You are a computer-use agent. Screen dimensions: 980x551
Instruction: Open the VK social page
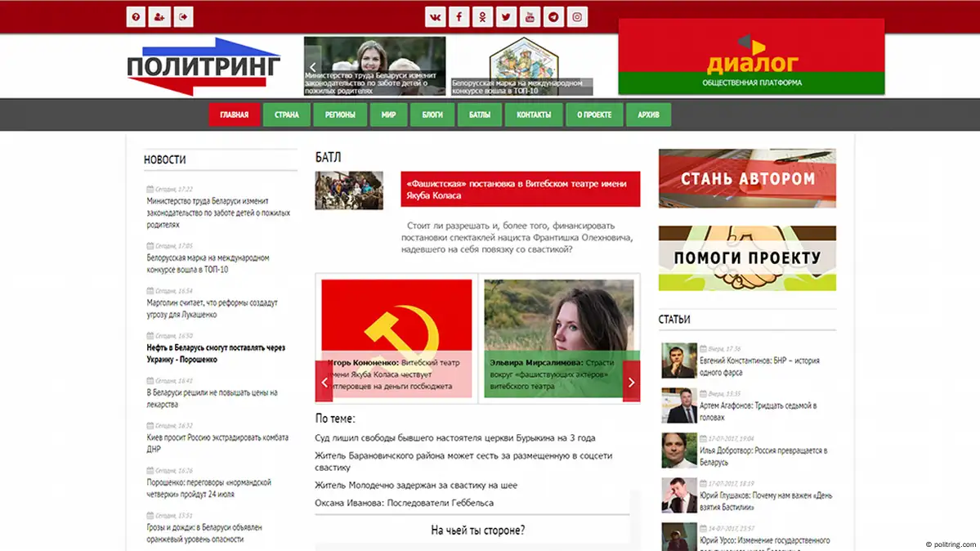click(435, 17)
